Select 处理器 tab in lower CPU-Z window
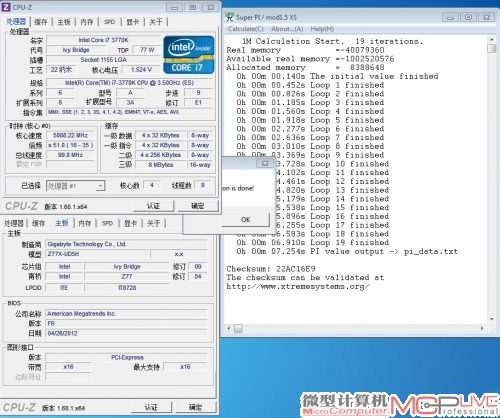This screenshot has width=500, height=418. pyautogui.click(x=14, y=224)
